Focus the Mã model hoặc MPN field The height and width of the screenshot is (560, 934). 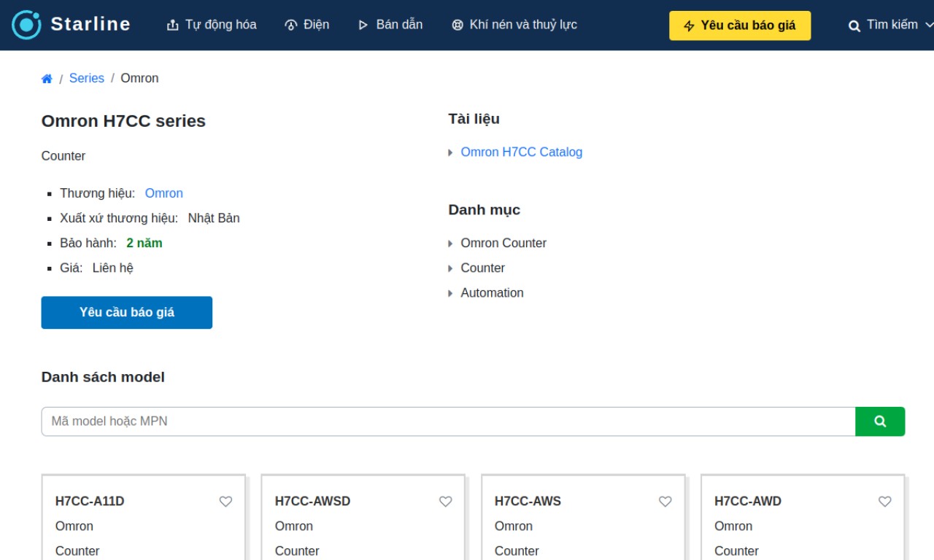click(448, 421)
